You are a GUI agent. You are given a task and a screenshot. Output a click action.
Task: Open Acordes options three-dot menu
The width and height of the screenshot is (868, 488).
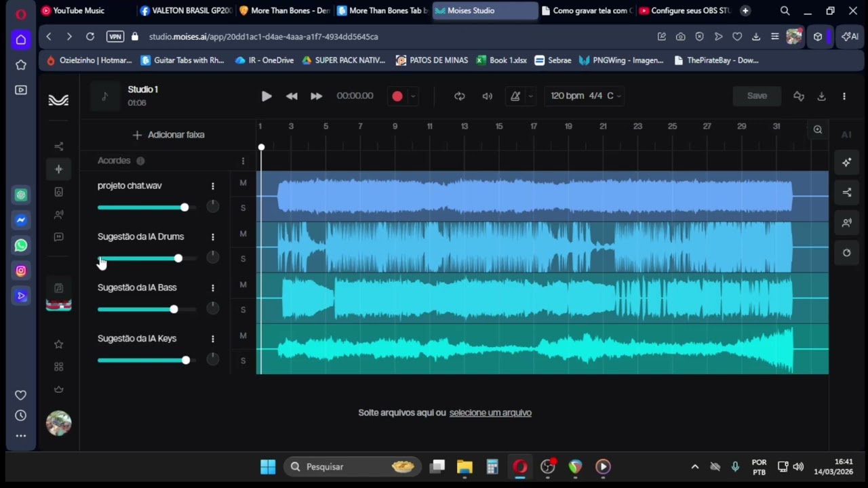(243, 161)
